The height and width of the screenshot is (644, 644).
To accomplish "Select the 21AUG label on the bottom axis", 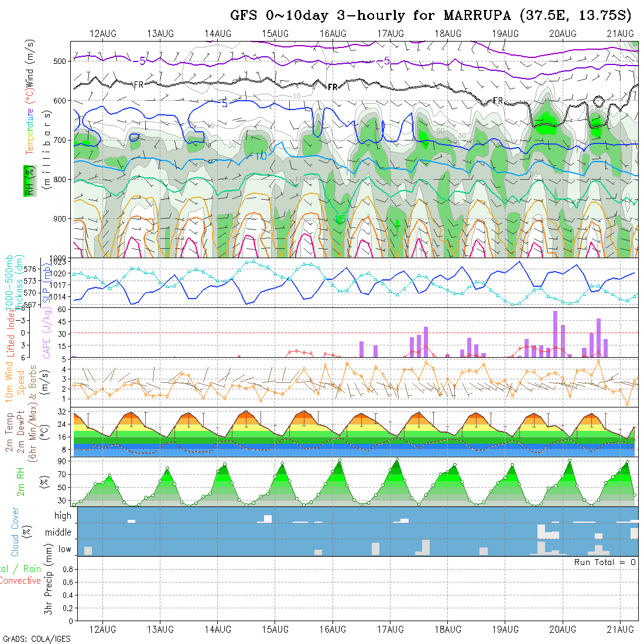I will [620, 629].
